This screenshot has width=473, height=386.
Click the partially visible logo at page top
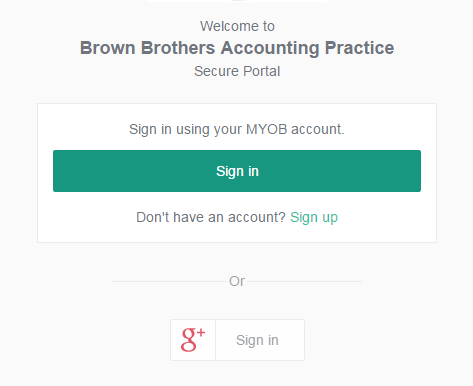237,1
